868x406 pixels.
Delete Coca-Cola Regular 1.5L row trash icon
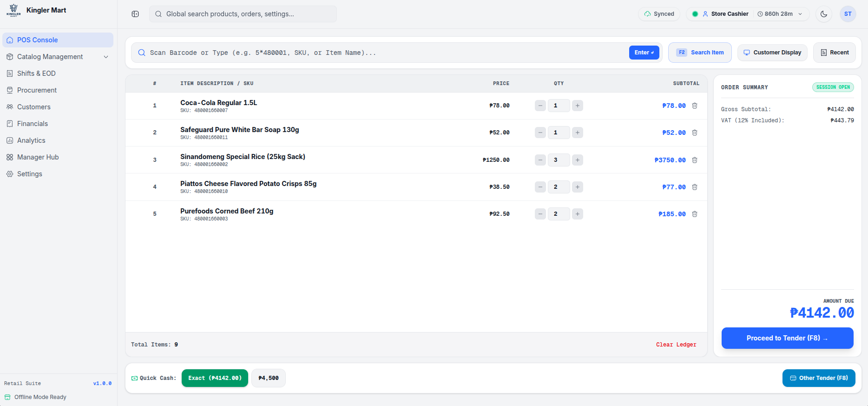(x=695, y=106)
